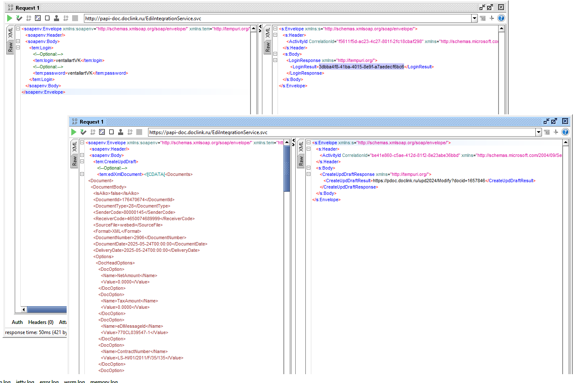Open help icon in front request window
Viewport: 588px width, 383px height.
pyautogui.click(x=565, y=132)
